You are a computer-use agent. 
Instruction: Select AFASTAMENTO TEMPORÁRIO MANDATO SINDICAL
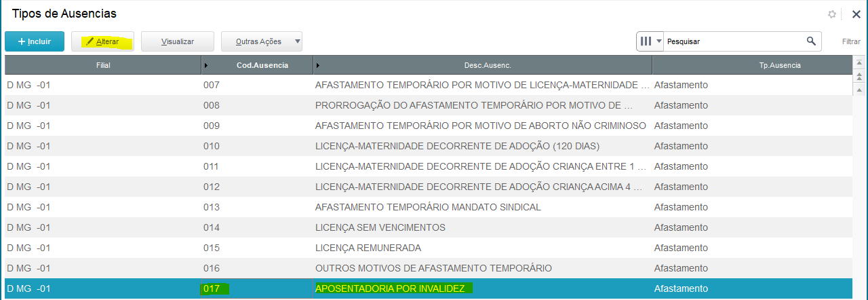(482, 207)
